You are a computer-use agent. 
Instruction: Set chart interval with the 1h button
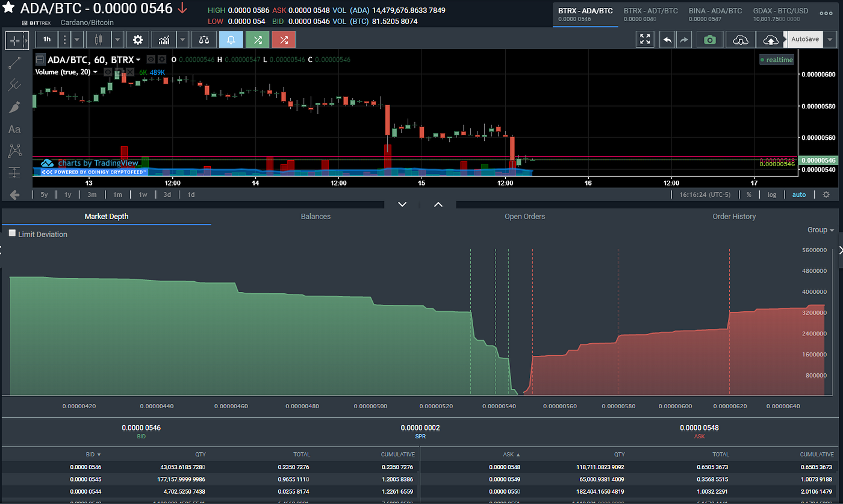[47, 40]
